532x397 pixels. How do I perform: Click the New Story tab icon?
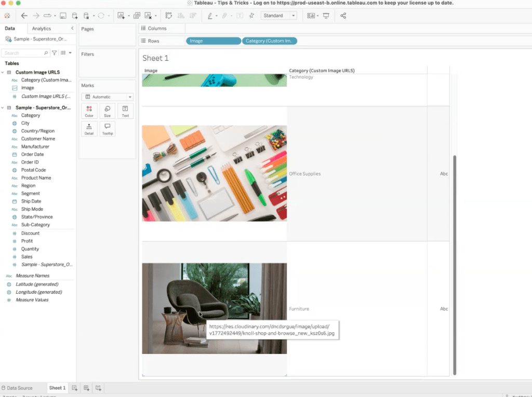click(98, 388)
